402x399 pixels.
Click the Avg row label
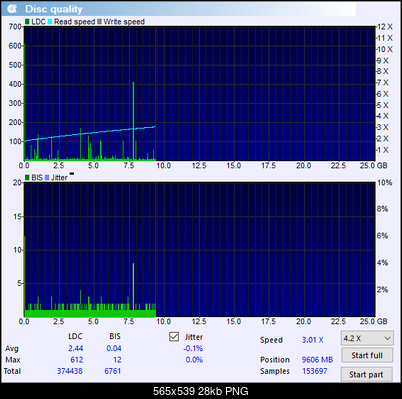pyautogui.click(x=12, y=348)
